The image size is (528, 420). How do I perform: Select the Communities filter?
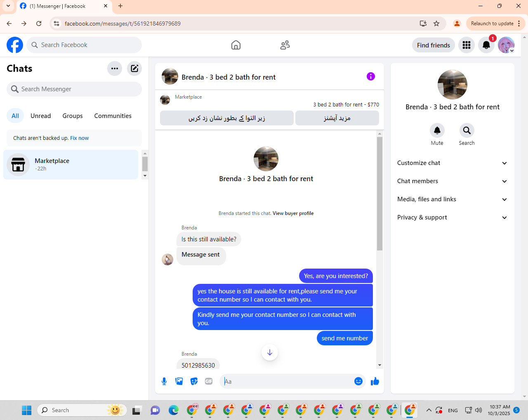(113, 116)
